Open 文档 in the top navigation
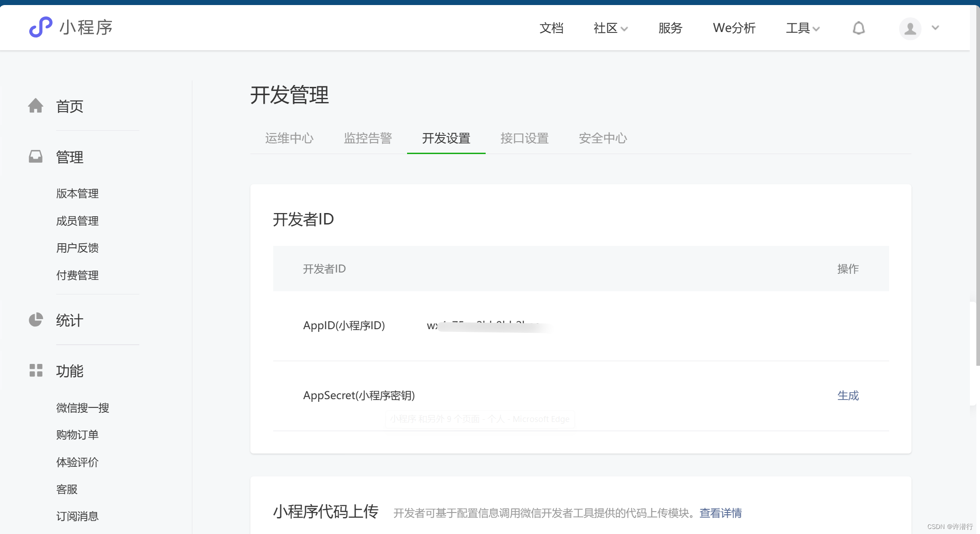 click(551, 28)
